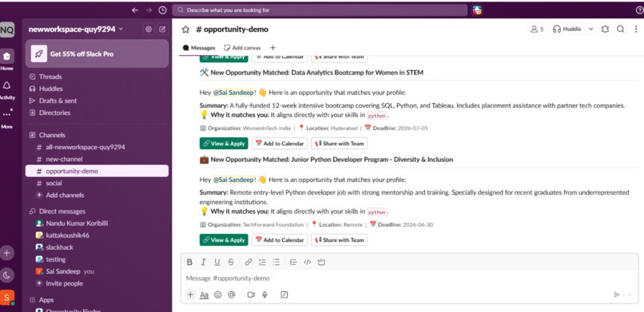Open emoji picker in composer
The image size is (644, 312).
218,294
